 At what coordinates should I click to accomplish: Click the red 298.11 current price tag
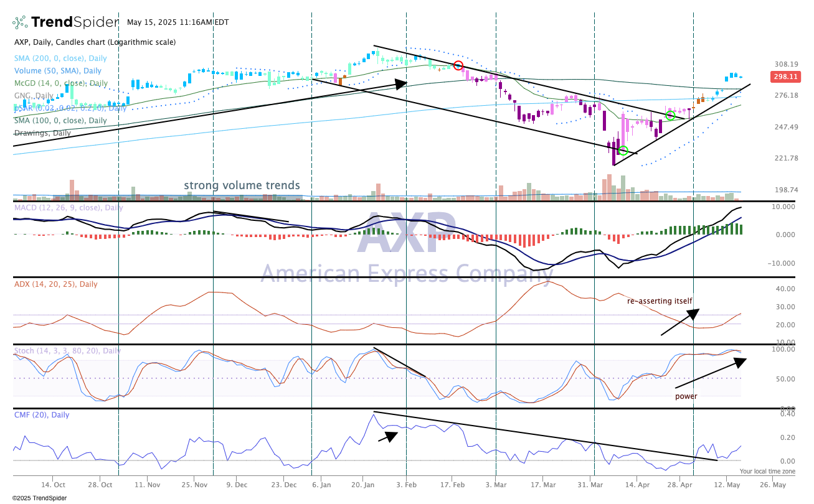click(785, 77)
